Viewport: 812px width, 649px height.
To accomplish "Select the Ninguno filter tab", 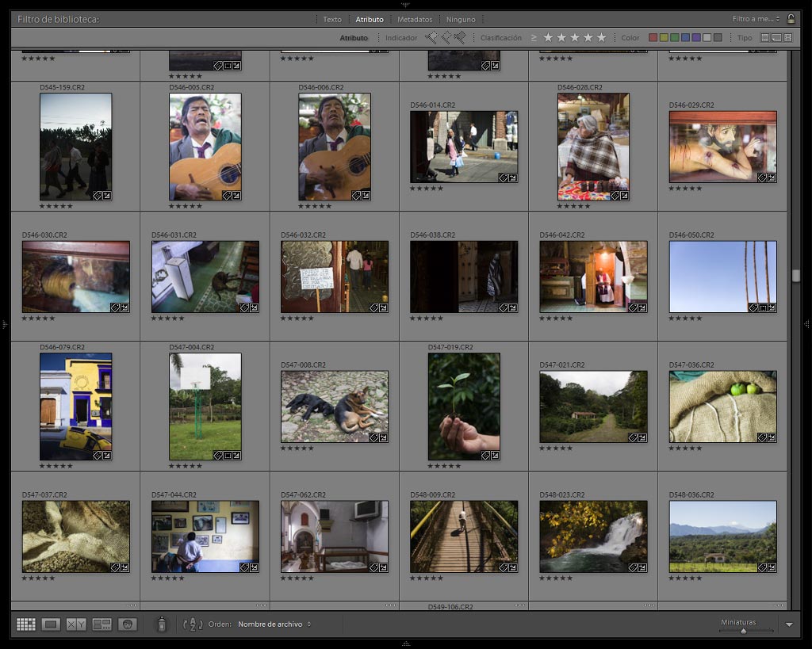I will [461, 19].
